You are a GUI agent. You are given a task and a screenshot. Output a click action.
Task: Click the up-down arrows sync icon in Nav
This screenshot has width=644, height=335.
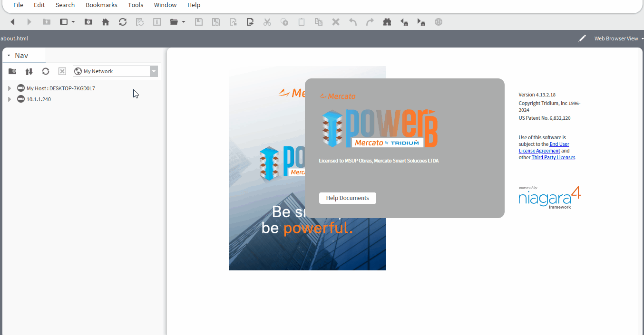tap(29, 71)
